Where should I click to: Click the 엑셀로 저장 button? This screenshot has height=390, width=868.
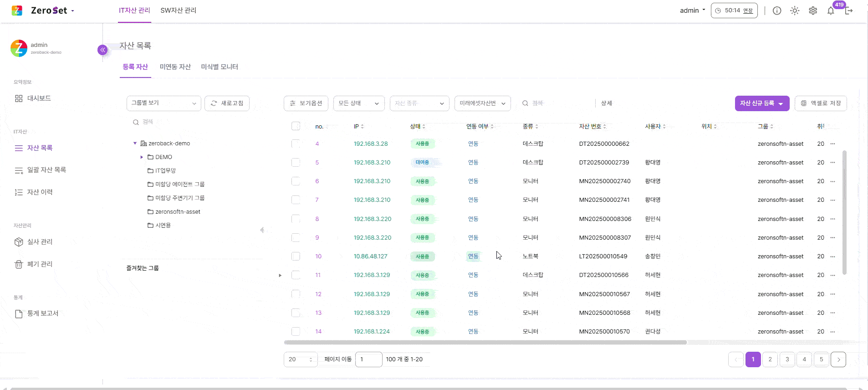pyautogui.click(x=821, y=103)
